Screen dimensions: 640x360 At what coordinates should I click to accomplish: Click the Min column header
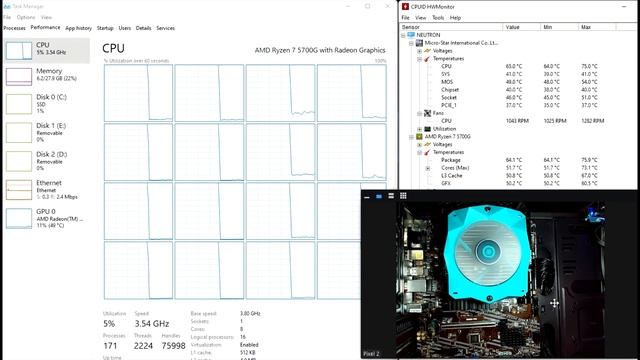click(559, 27)
